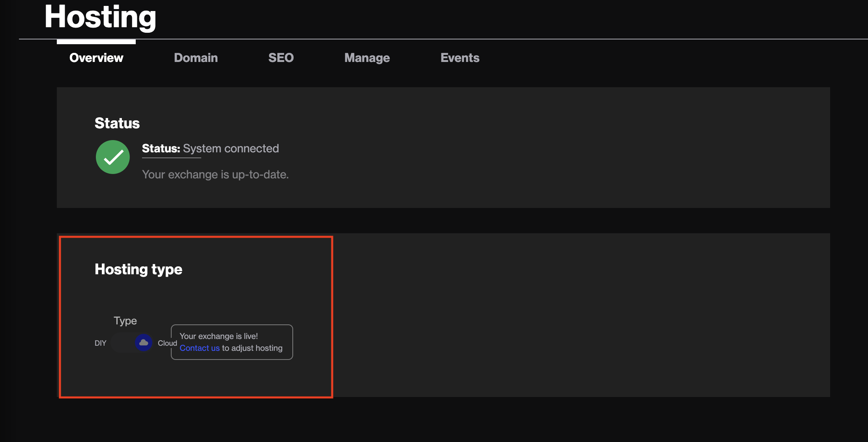Go to the SEO tab

click(x=281, y=58)
